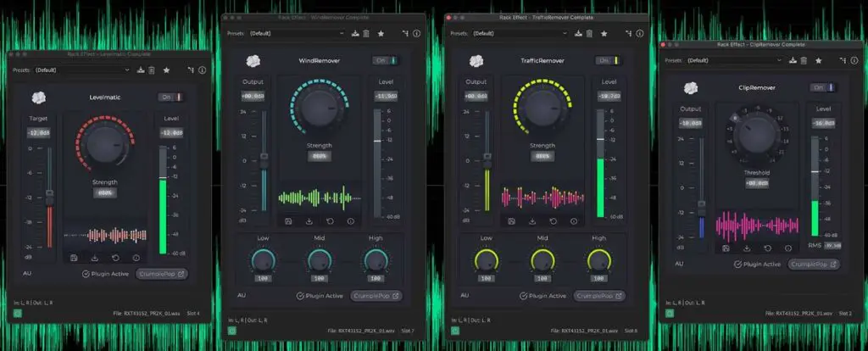Screen dimensions: 868x351
Task: Open info icon in Levelmatic title toolbar
Action: (x=202, y=70)
